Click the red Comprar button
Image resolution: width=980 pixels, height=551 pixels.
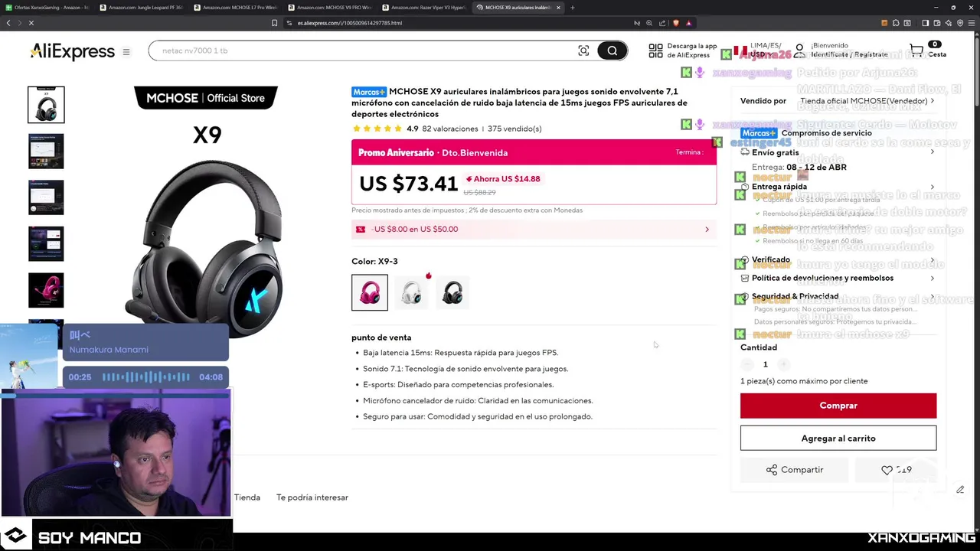coord(838,406)
